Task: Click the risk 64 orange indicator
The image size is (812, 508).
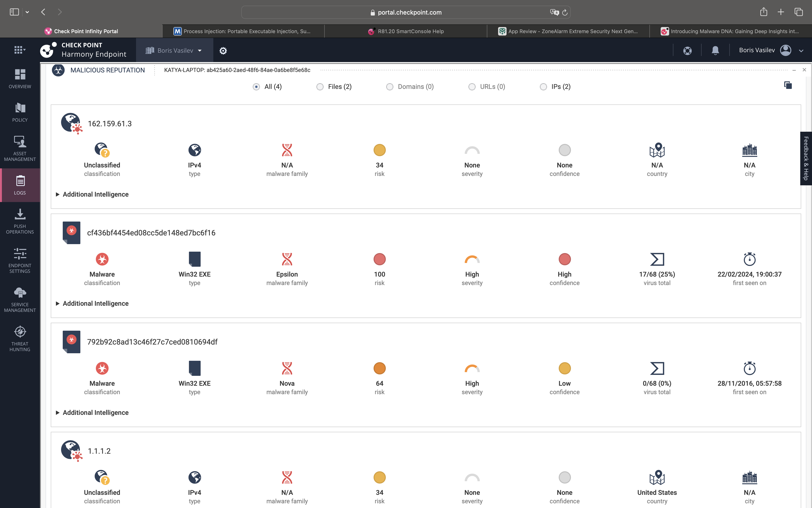Action: click(x=379, y=368)
